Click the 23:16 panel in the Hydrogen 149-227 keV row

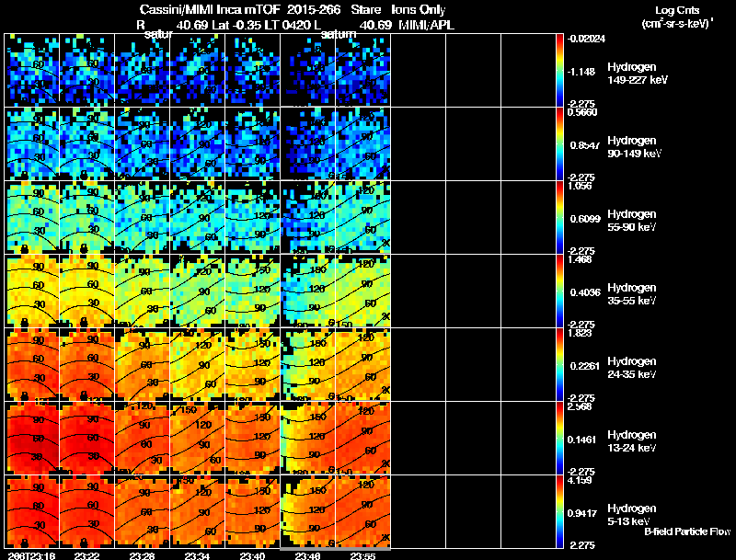coord(32,70)
